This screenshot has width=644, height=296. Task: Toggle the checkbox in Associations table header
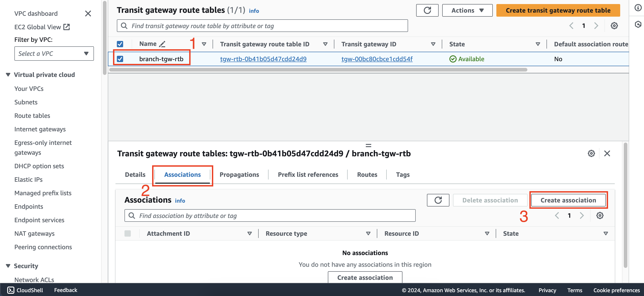click(x=128, y=233)
